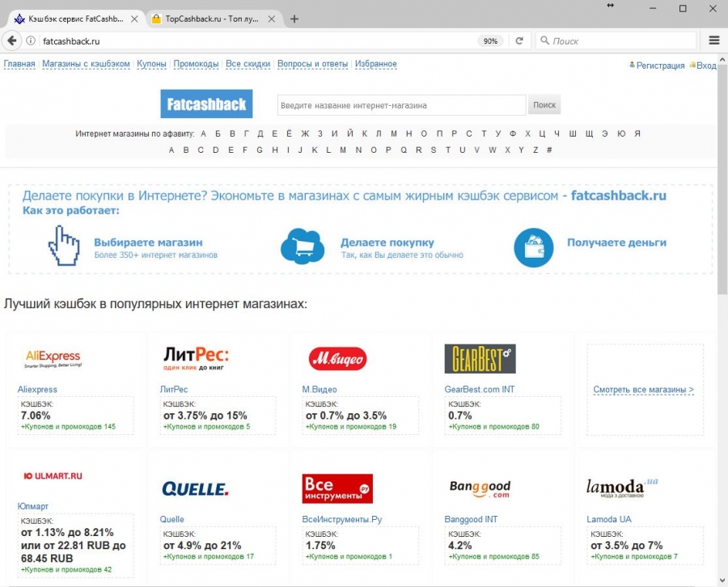Click the fatcashback.ru link in headline
The height and width of the screenshot is (587, 728).
pyautogui.click(x=619, y=196)
